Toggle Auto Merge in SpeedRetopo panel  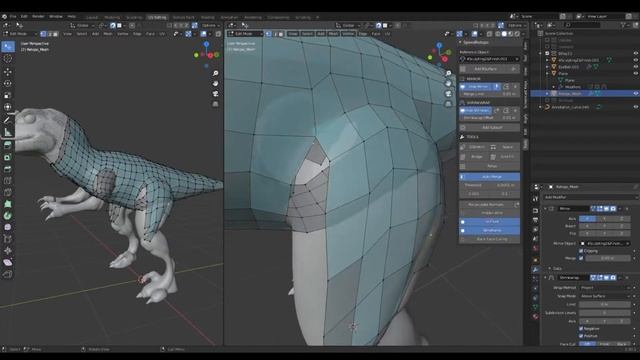[x=490, y=177]
